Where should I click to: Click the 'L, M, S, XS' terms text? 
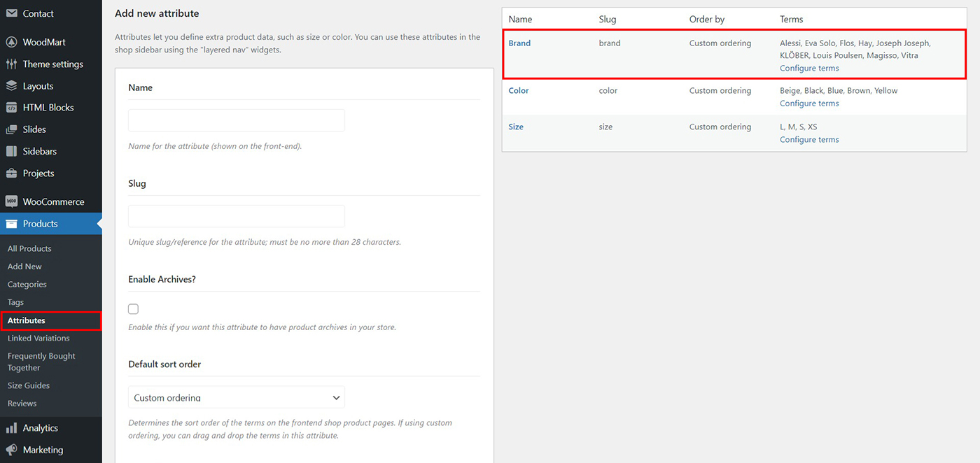[x=799, y=127]
